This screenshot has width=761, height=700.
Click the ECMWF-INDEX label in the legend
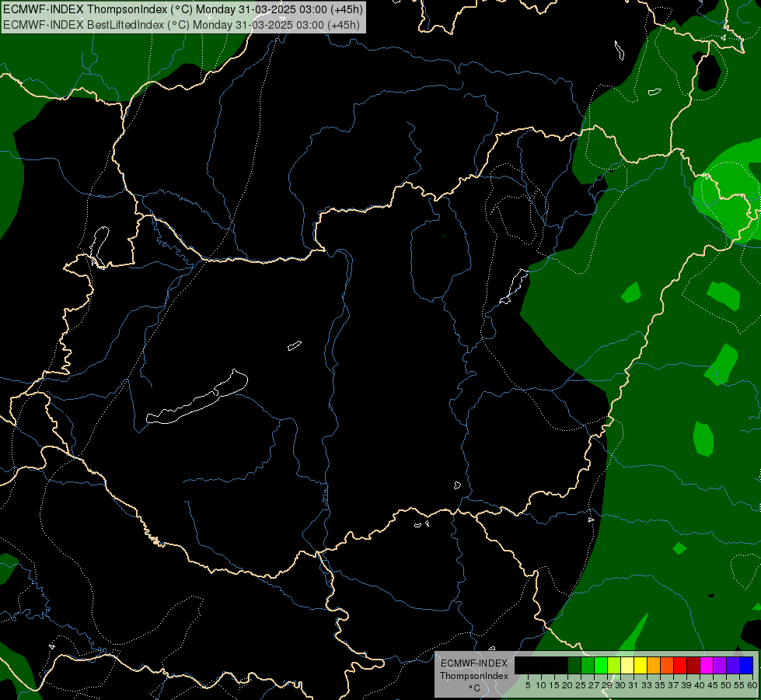[474, 663]
